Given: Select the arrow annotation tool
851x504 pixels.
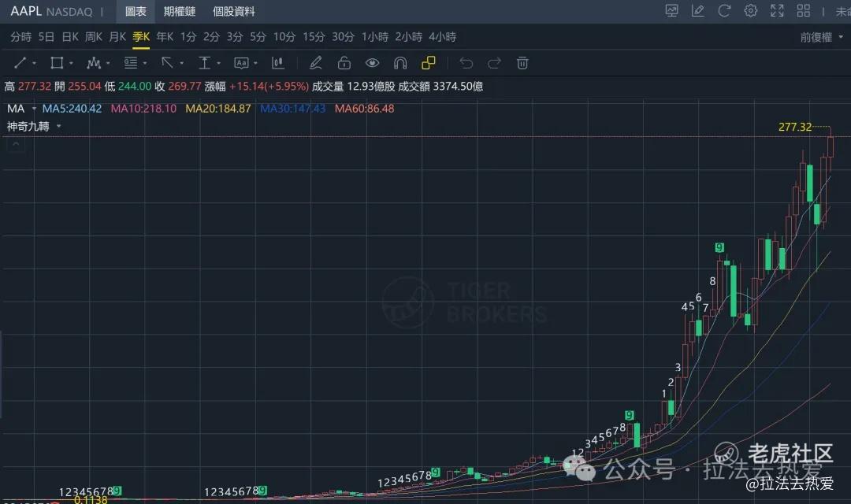Looking at the screenshot, I should click(x=167, y=63).
